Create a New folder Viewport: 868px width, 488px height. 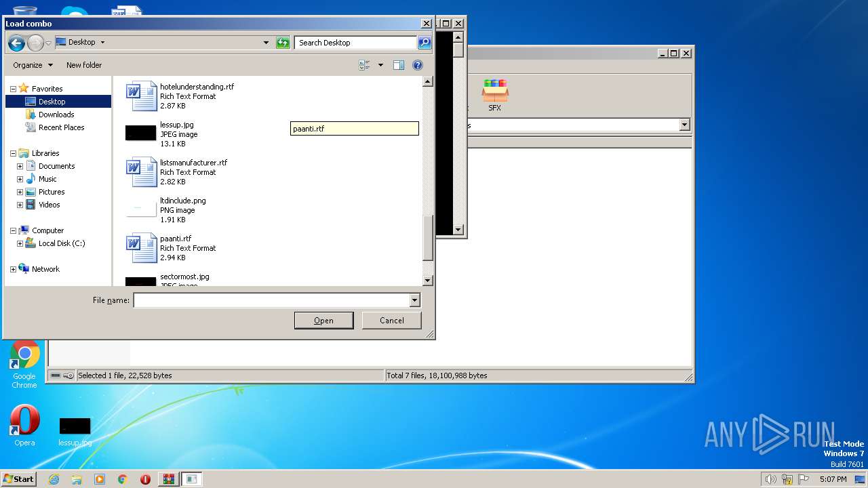pos(84,65)
